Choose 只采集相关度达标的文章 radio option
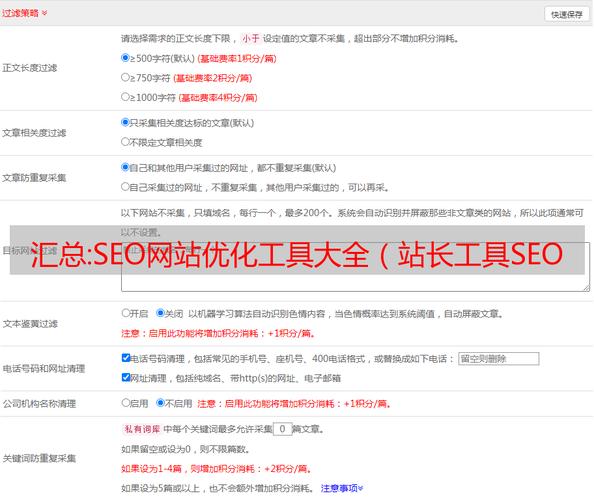The height and width of the screenshot is (500, 594). [125, 122]
